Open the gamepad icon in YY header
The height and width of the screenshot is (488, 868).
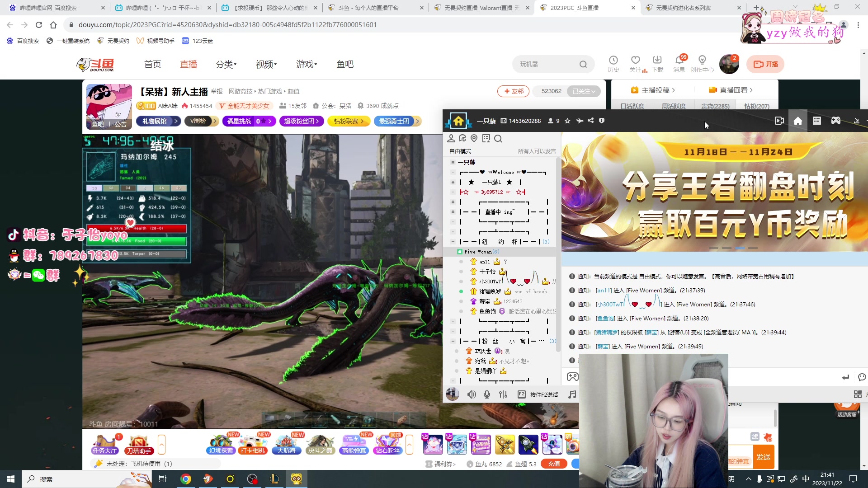click(x=836, y=121)
